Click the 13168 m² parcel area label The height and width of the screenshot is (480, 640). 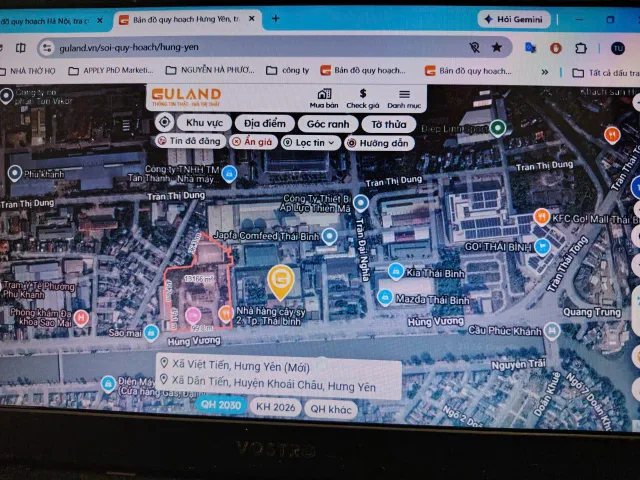(x=199, y=279)
